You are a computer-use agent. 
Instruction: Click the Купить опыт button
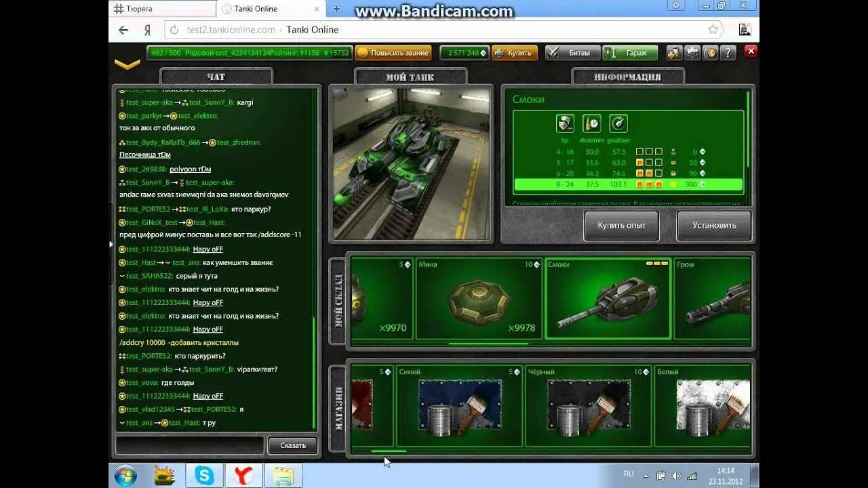point(621,225)
